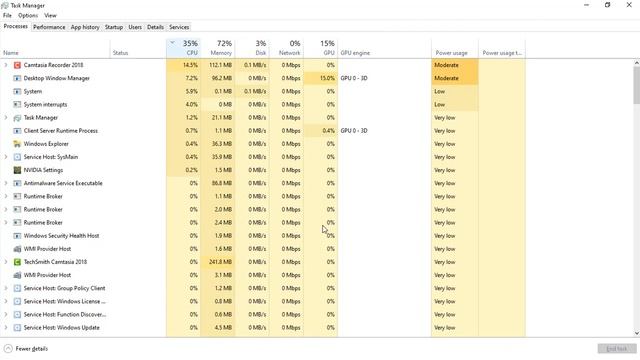The image size is (640, 360).
Task: Sort by the GPU engine column header
Action: [384, 48]
